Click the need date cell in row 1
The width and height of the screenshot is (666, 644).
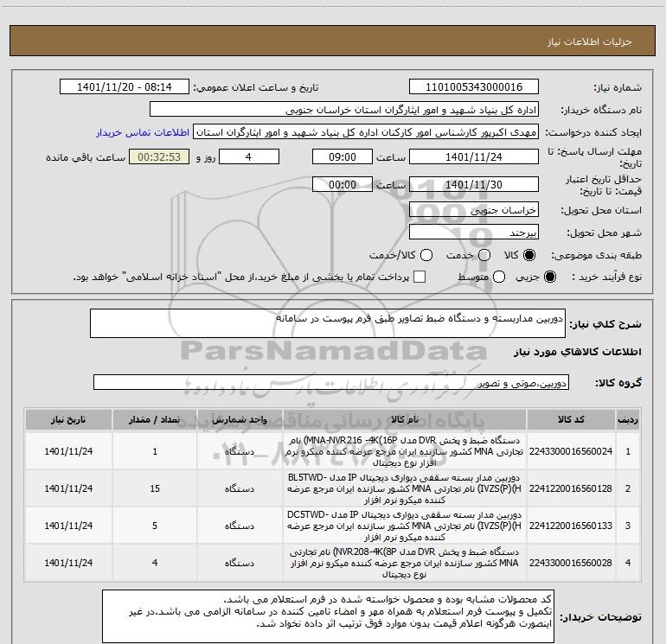(68, 451)
